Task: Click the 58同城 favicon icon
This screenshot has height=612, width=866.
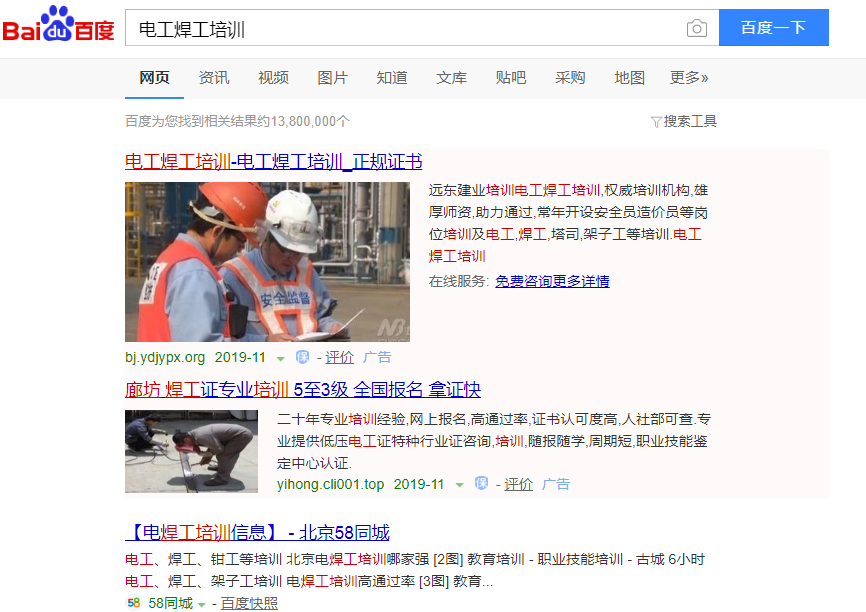Action: (133, 603)
